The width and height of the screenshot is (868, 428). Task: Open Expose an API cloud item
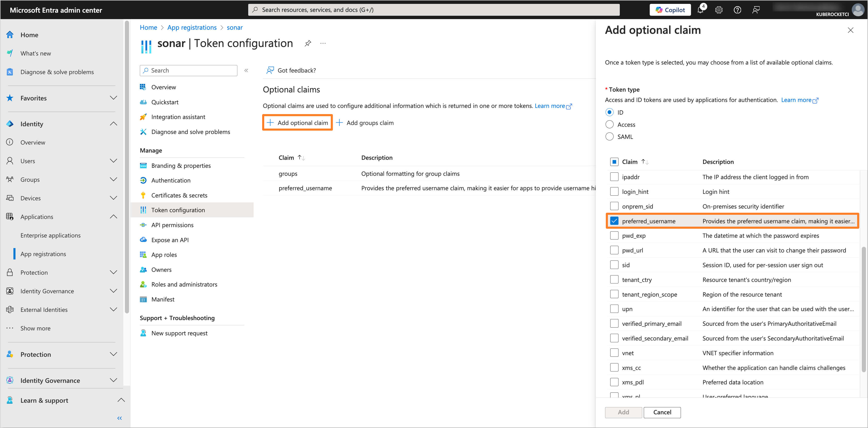pyautogui.click(x=170, y=240)
